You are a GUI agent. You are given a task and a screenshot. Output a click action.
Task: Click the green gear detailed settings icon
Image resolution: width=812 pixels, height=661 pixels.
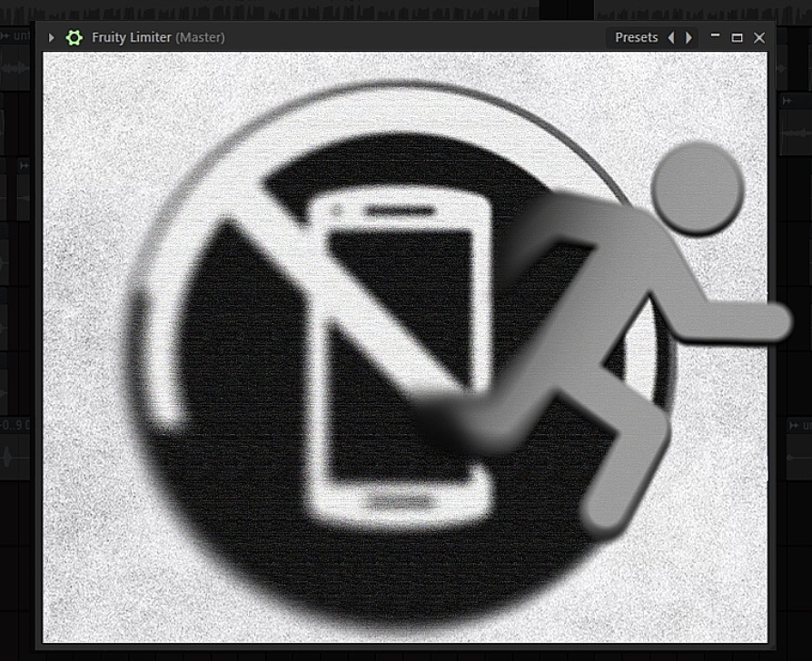(x=74, y=37)
